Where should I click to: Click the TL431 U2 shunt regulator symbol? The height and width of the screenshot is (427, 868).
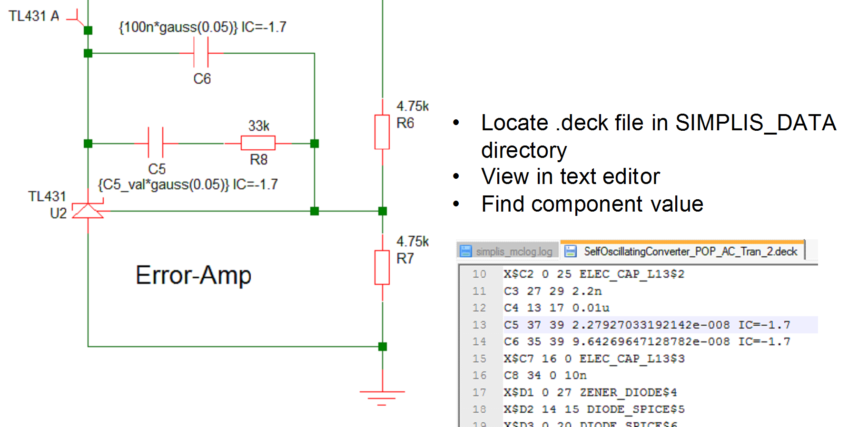[x=88, y=211]
